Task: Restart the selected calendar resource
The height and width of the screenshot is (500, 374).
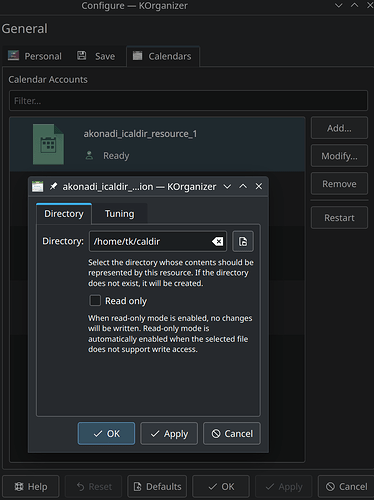Action: [x=339, y=218]
